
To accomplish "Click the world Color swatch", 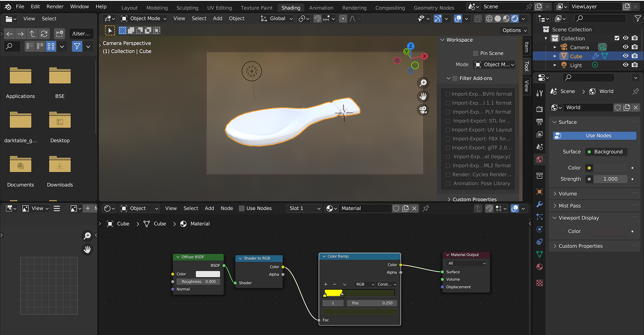I will (611, 168).
